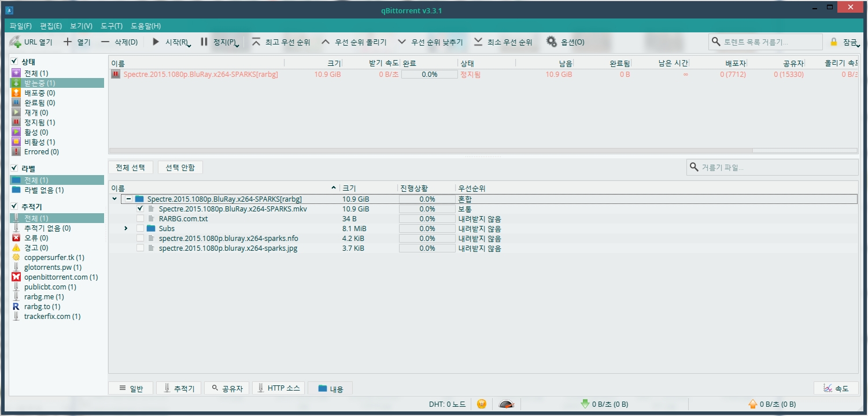Switch to the 공유자 tab
The image size is (868, 416).
[x=227, y=388]
